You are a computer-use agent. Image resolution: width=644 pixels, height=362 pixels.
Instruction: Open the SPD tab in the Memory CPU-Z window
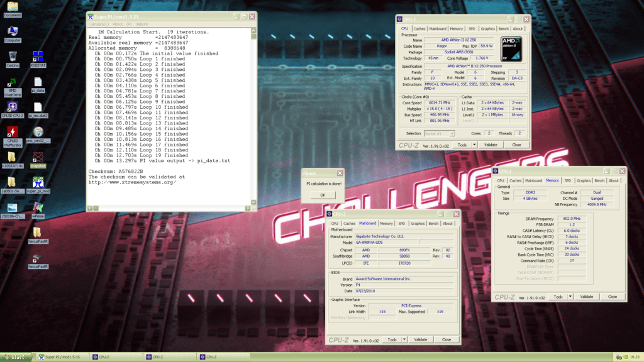(568, 180)
